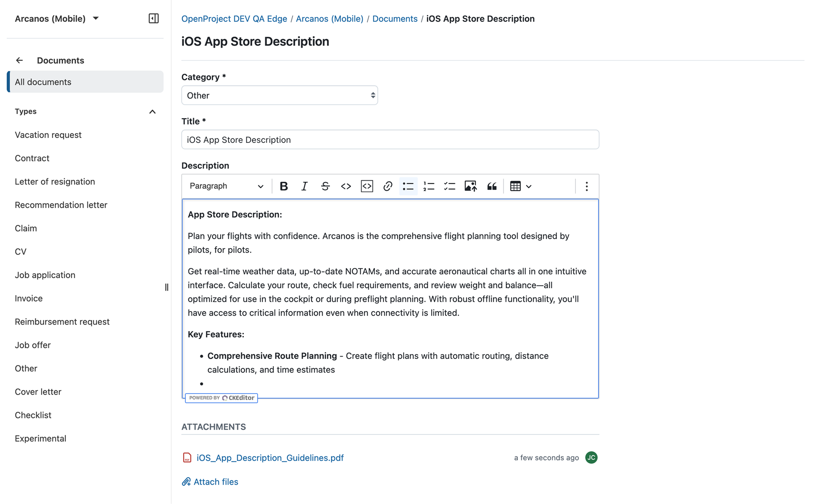
Task: Expand the insert table dropdown
Action: tap(529, 186)
